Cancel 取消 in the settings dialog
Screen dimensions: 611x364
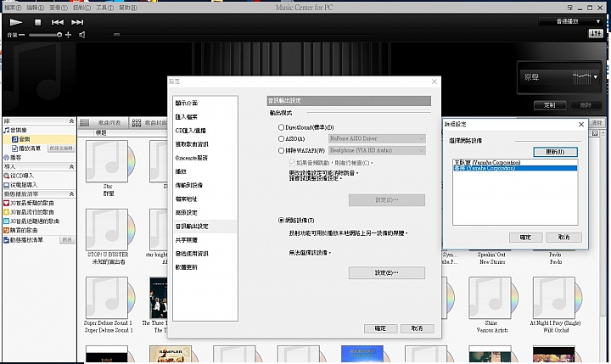417,328
